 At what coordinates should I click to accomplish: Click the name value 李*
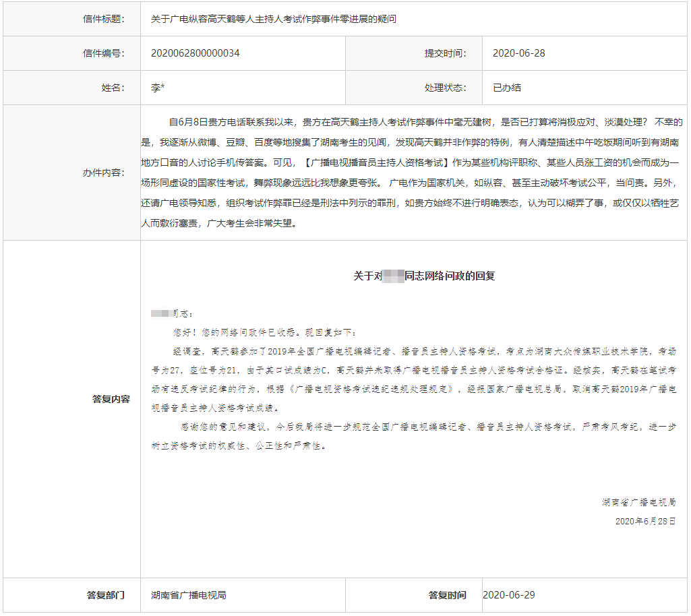tap(158, 88)
